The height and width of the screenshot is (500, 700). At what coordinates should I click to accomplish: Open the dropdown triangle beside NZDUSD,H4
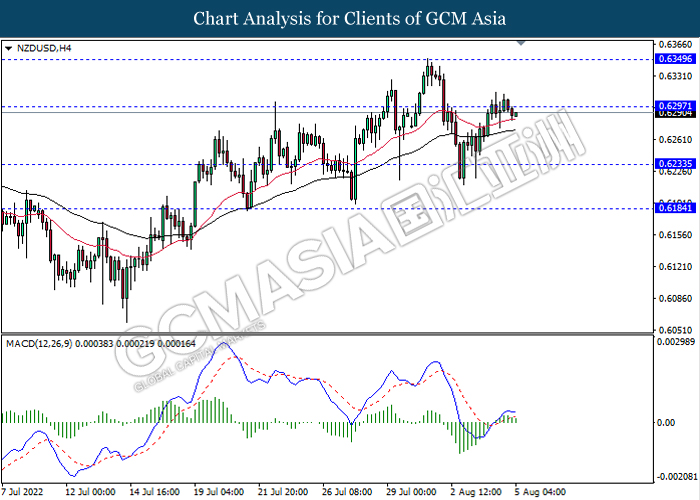pos(8,48)
